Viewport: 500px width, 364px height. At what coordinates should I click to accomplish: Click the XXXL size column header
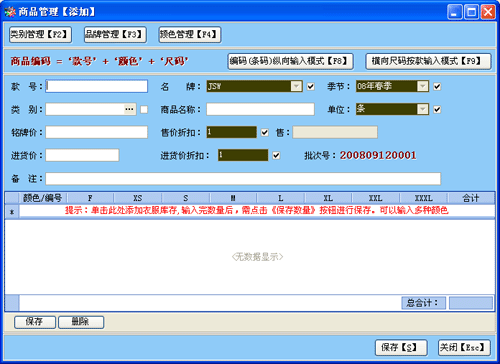[423, 198]
